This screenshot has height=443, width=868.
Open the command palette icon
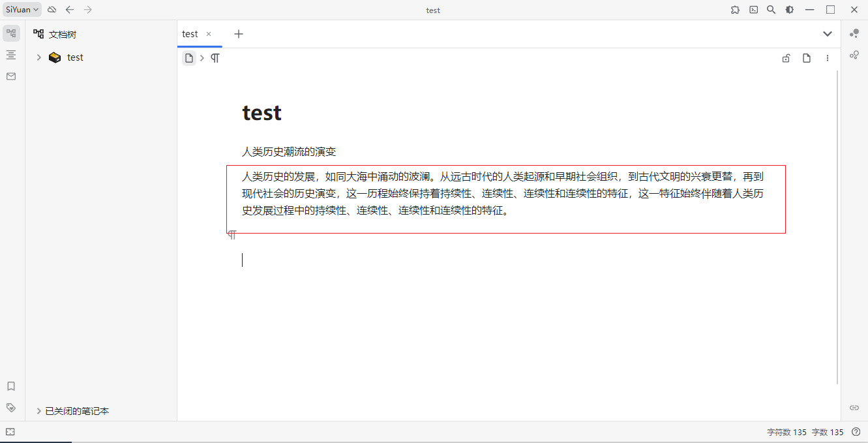[753, 10]
